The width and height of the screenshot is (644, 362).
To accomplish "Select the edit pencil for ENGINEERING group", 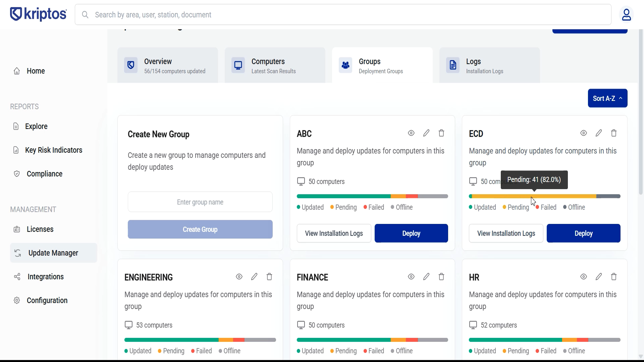I will coord(254,277).
